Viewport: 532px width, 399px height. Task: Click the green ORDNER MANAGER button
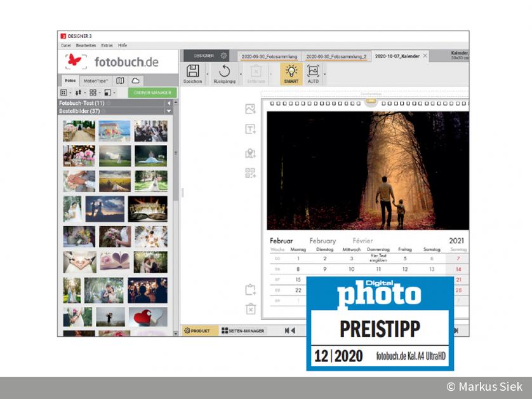(152, 93)
